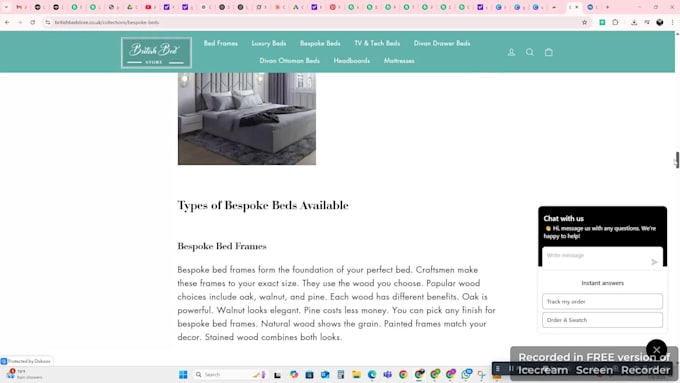Click the 'Chat with us' title
This screenshot has height=383, width=680.
click(x=563, y=219)
